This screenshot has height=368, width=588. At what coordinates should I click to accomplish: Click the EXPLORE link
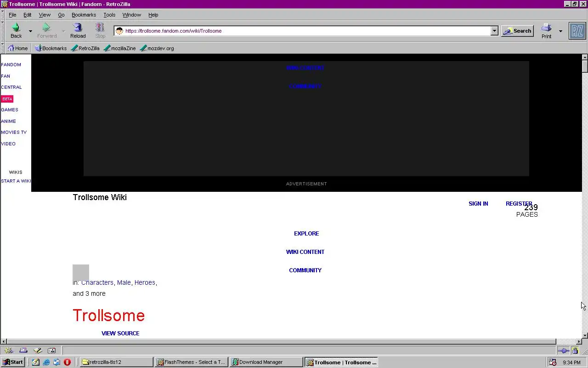(306, 234)
